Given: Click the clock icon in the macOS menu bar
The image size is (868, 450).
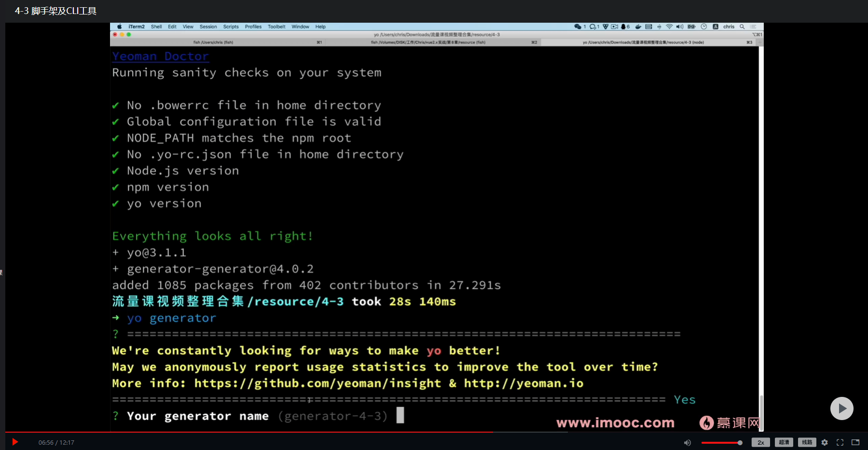Looking at the screenshot, I should click(x=704, y=27).
